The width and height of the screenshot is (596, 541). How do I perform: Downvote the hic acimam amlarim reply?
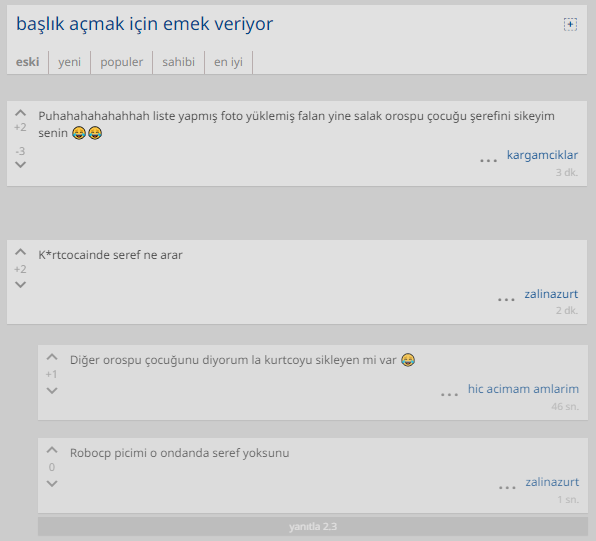(52, 390)
